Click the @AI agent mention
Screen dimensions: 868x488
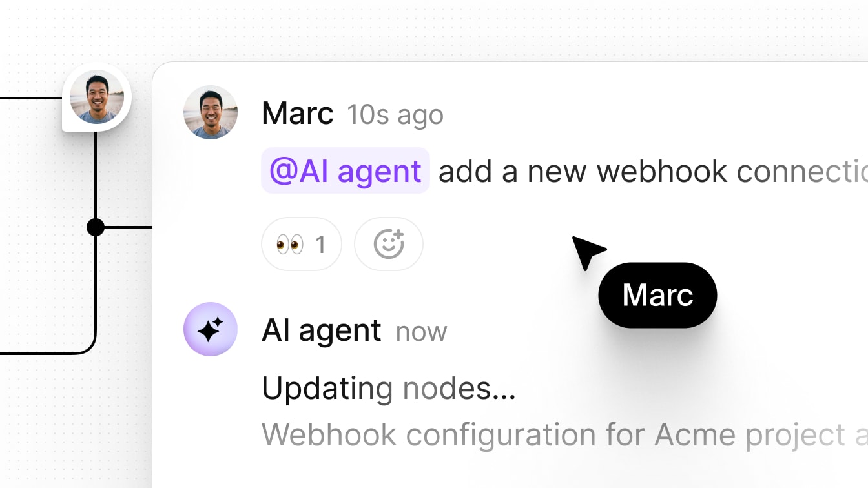(345, 170)
